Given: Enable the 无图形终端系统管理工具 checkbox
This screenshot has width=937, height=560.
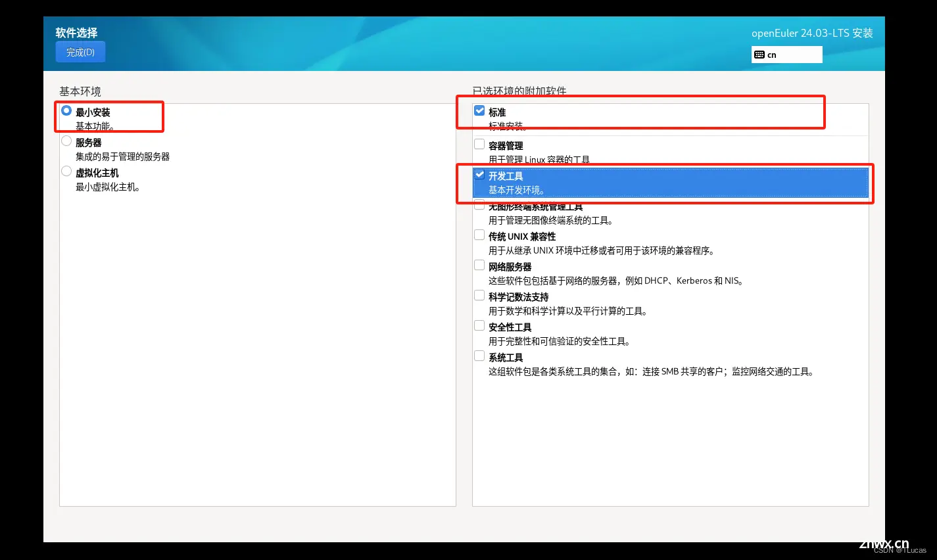Looking at the screenshot, I should (x=479, y=204).
